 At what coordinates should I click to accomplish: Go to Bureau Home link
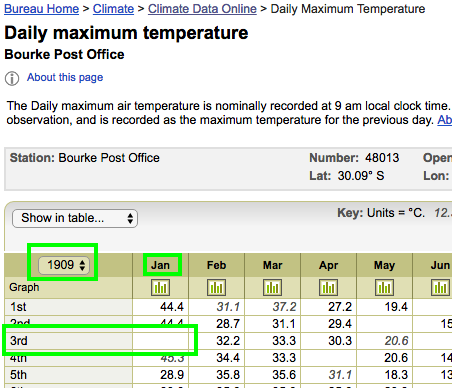[x=42, y=9]
